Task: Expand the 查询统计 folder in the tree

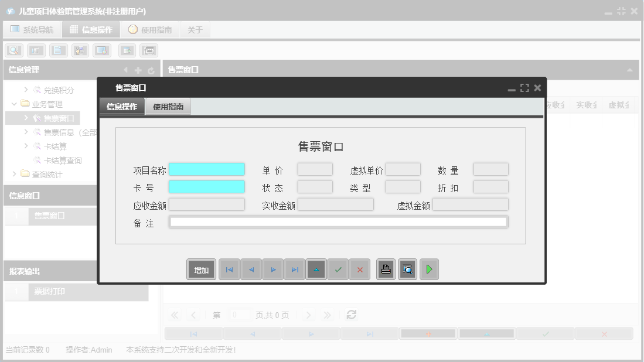Action: coord(14,173)
